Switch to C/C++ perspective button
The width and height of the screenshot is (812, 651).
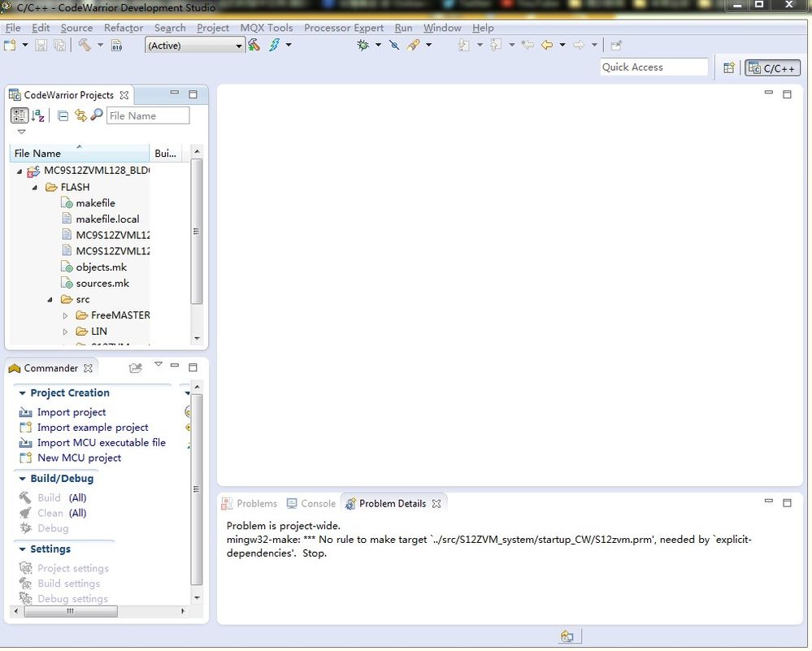click(x=772, y=67)
